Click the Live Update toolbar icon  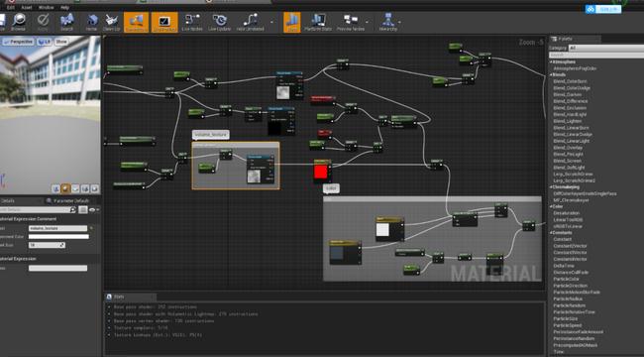pyautogui.click(x=219, y=22)
